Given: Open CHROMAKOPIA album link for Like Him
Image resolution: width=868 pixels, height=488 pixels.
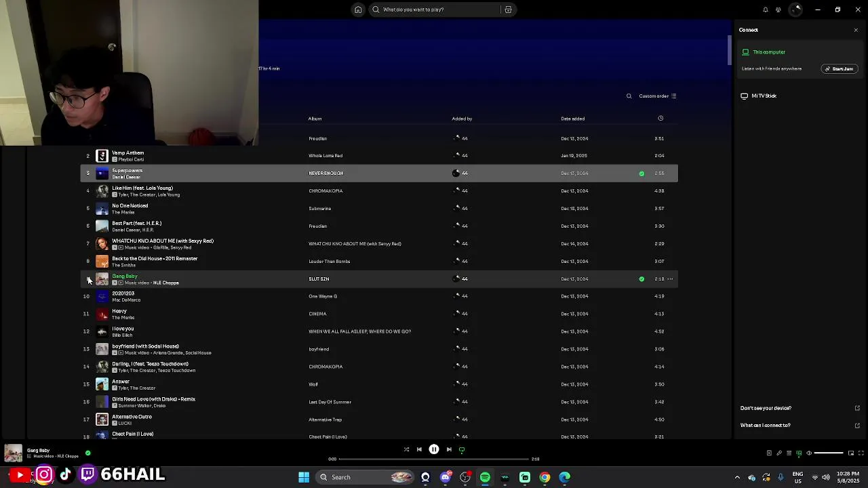Looking at the screenshot, I should (325, 191).
